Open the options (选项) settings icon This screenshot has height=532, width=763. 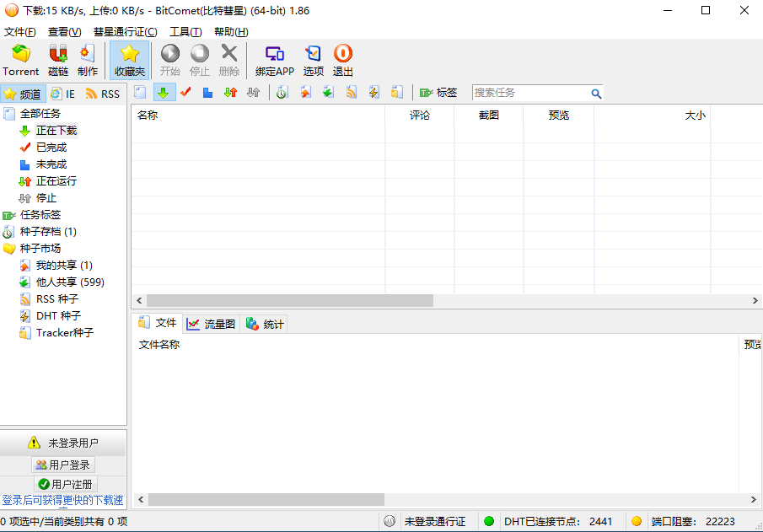coord(314,60)
